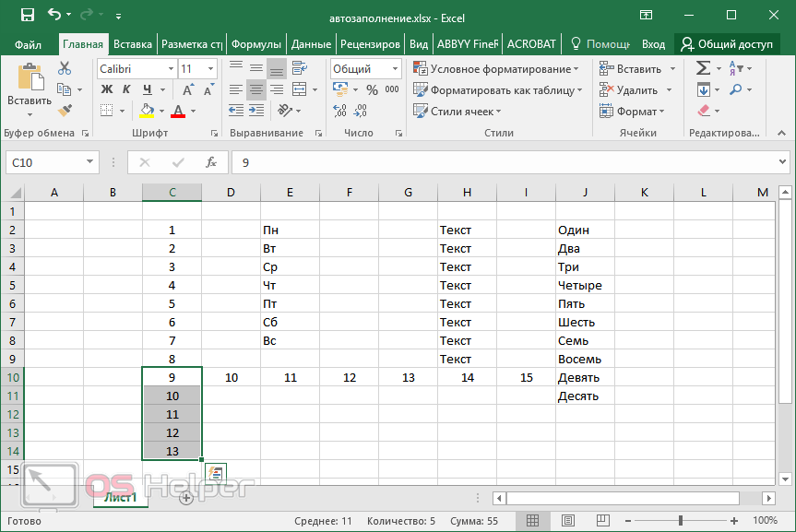
Task: Click the Save icon in title bar
Action: [27, 16]
